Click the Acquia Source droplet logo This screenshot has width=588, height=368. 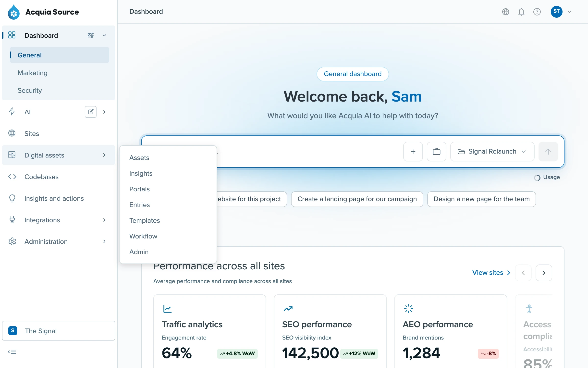[x=14, y=12]
